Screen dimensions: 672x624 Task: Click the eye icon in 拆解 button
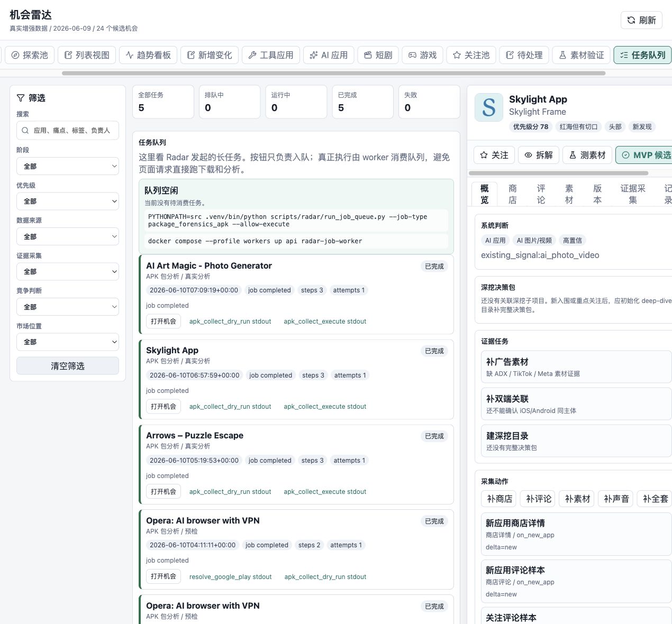(x=528, y=155)
